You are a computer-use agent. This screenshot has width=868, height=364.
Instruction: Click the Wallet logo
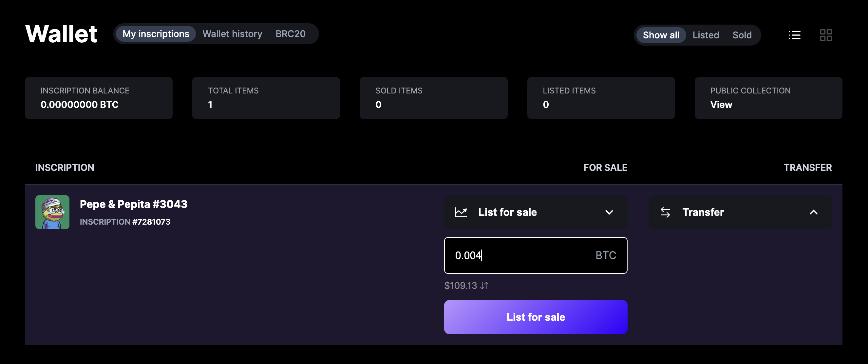pyautogui.click(x=61, y=33)
